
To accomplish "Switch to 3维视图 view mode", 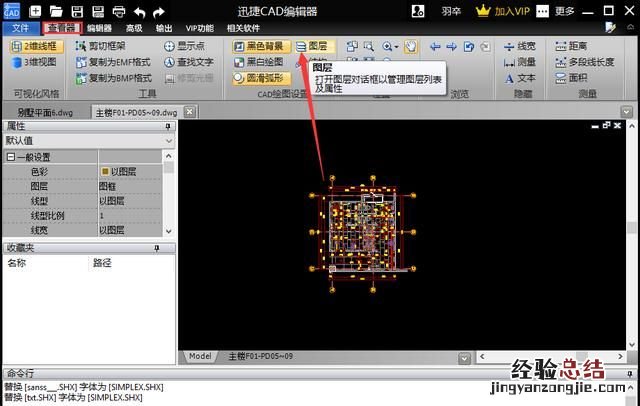I will 33,62.
